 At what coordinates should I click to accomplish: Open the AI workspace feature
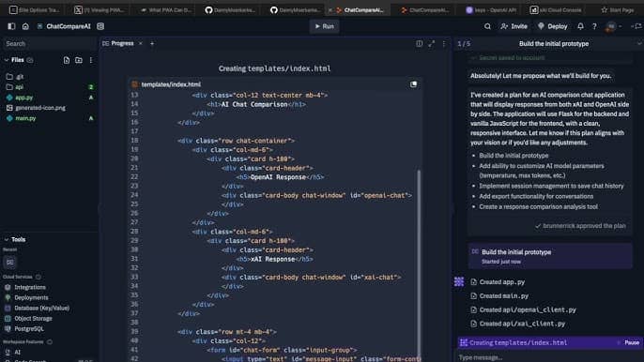(17, 352)
